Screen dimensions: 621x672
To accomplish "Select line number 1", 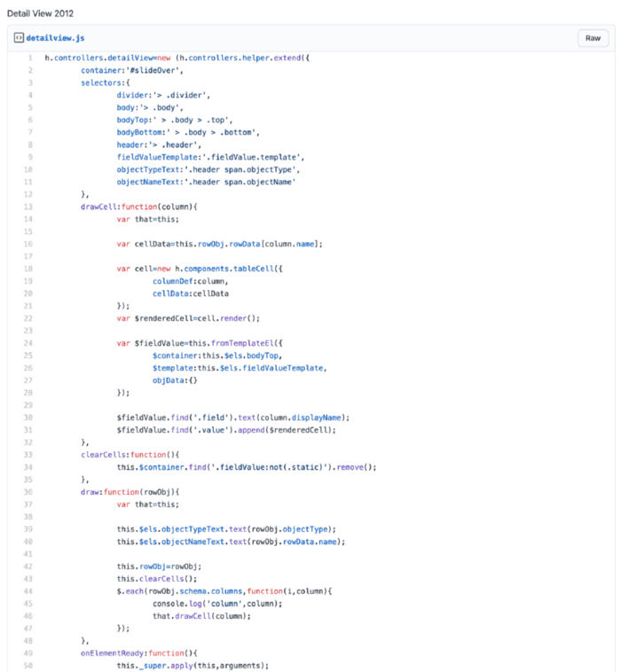I will point(30,58).
